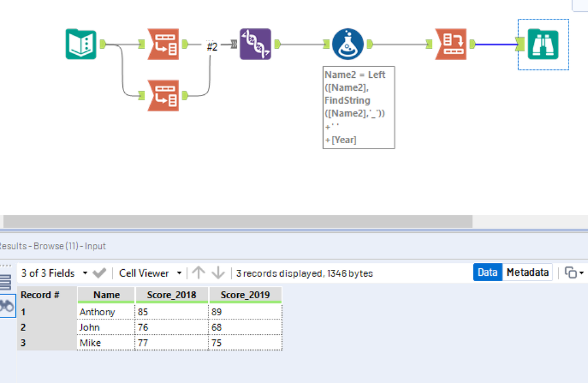Click the checkmark apply icon
The width and height of the screenshot is (588, 383).
pyautogui.click(x=99, y=273)
